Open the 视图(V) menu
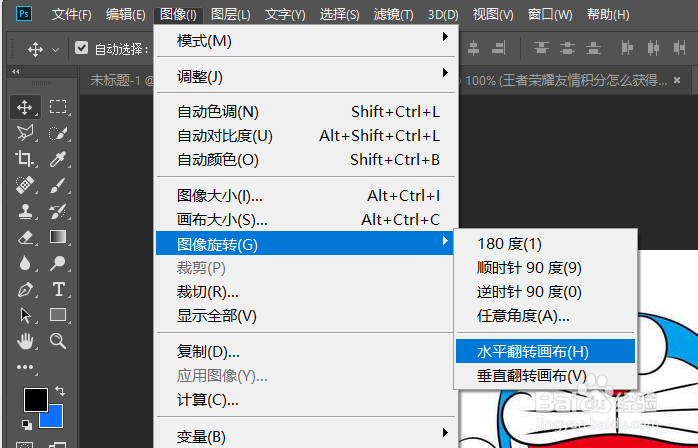Screen dimensions: 698x448 493,14
